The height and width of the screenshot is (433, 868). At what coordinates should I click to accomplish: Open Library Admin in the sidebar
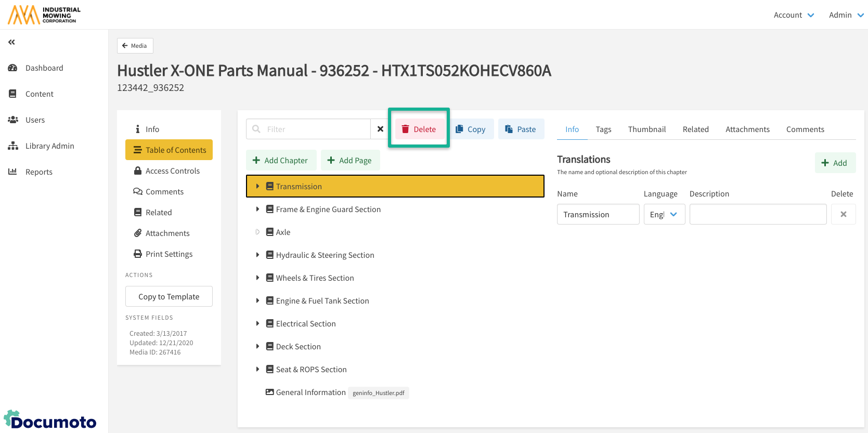tap(49, 146)
